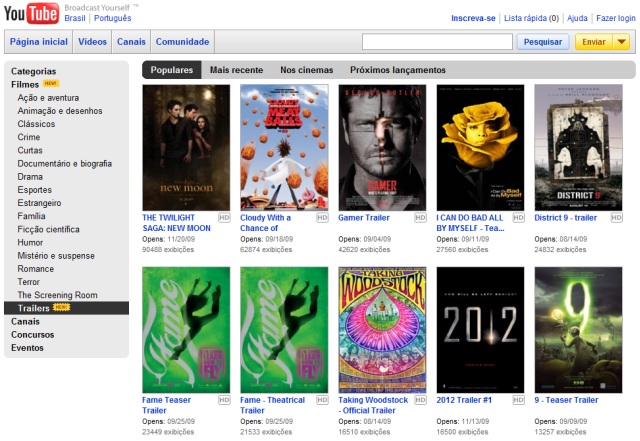Click the YouTube logo

31,13
